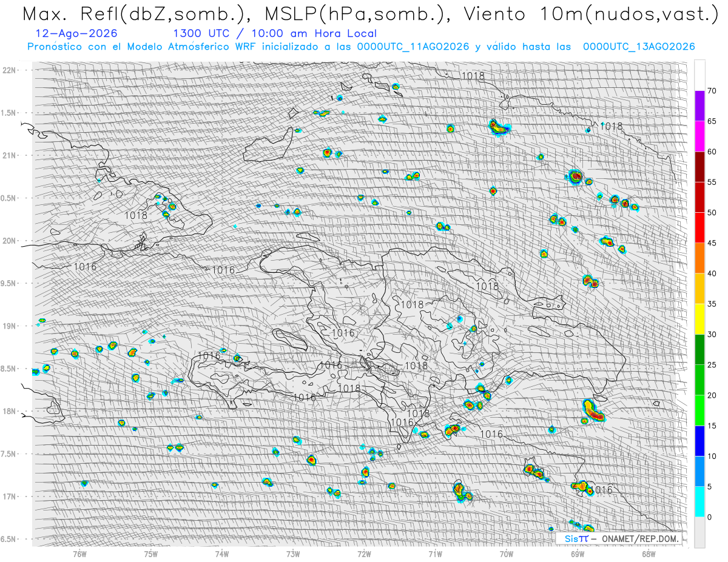Click the colorbar value "10"
This screenshot has height=562, width=728.
pos(712,456)
